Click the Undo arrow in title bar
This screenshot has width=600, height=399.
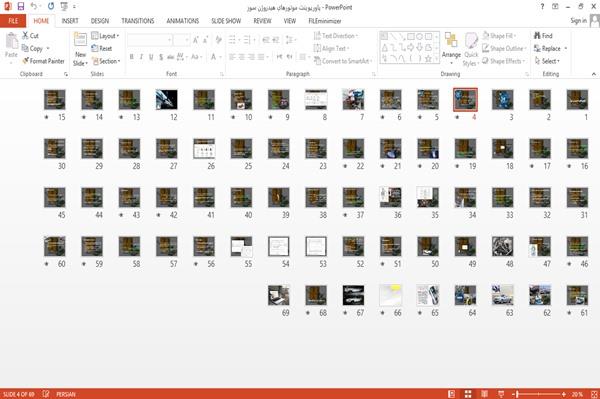click(34, 7)
